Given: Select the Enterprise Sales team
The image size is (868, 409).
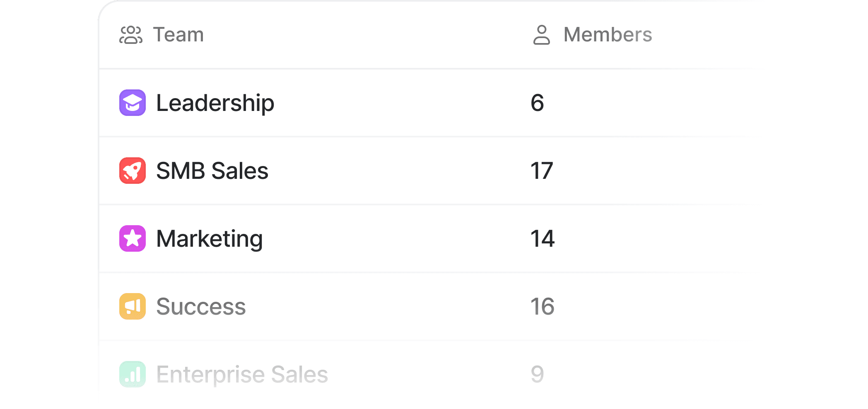Looking at the screenshot, I should [x=242, y=374].
